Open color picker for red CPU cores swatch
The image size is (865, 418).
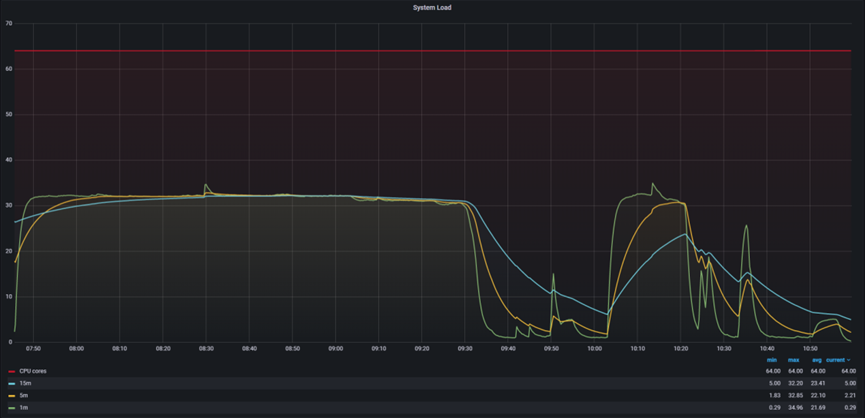[12, 371]
